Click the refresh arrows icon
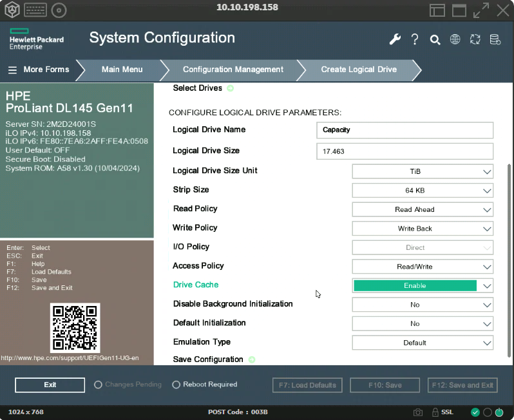514x420 pixels. (x=475, y=39)
